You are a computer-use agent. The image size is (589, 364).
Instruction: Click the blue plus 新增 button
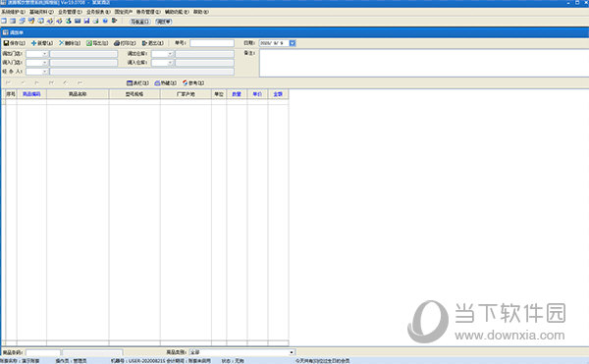point(42,43)
